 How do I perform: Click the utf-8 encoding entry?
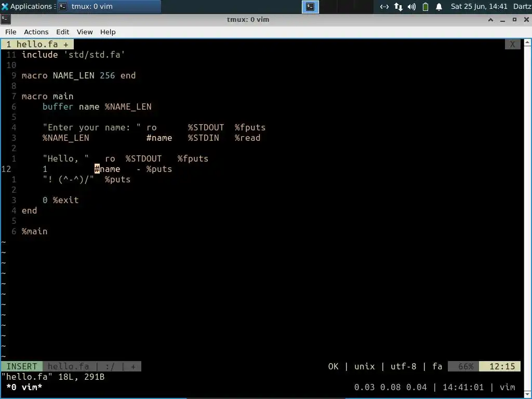tap(403, 366)
